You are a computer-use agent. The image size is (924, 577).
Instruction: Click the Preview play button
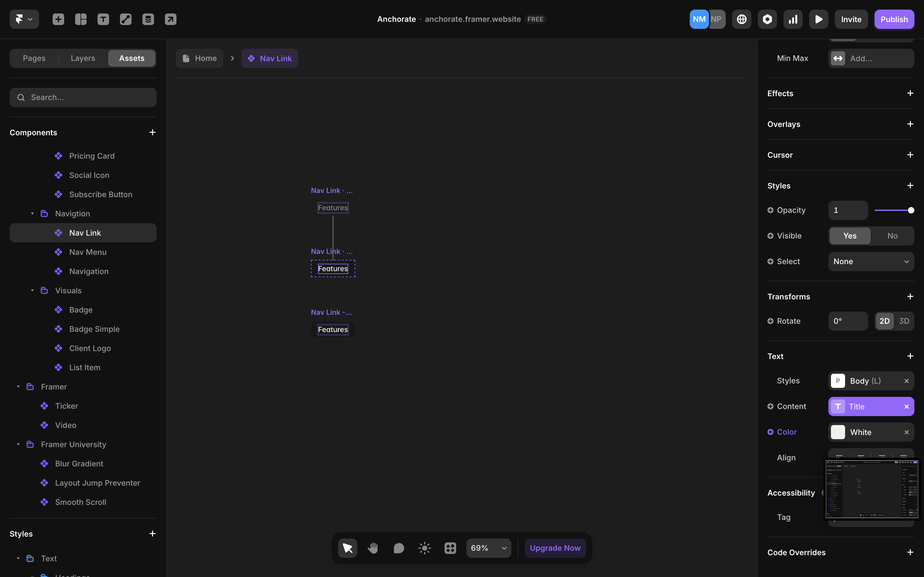818,19
